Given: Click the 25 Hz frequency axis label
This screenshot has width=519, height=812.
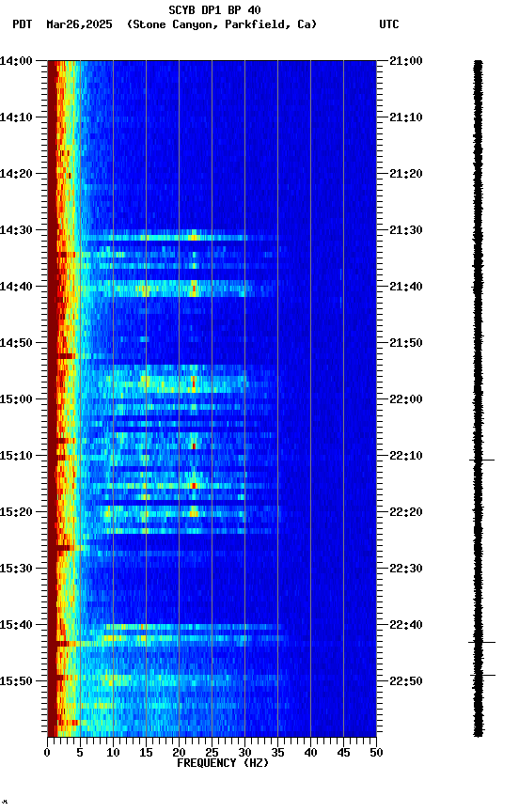Looking at the screenshot, I should 212,753.
